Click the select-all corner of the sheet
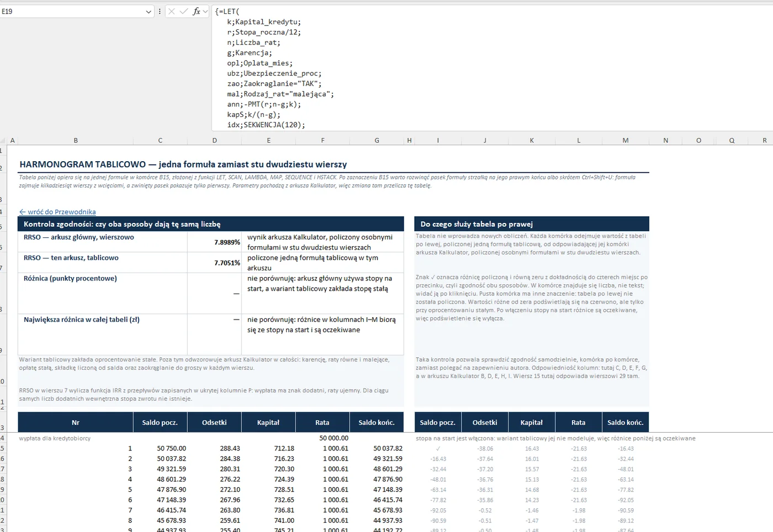This screenshot has width=773, height=532. click(3, 140)
